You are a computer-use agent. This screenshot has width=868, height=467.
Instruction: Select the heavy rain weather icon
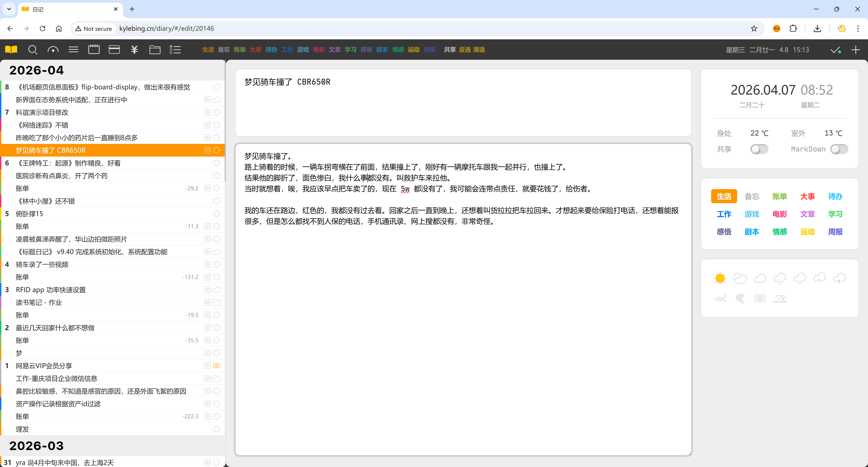pyautogui.click(x=800, y=278)
